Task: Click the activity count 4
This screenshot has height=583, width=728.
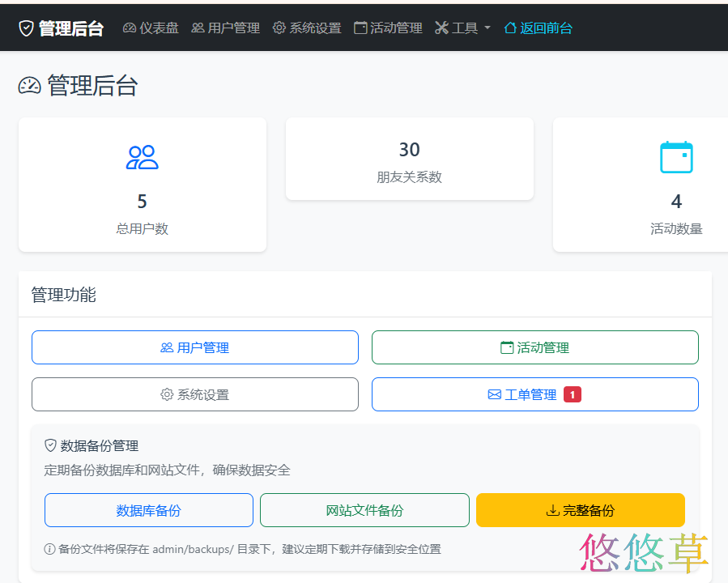Action: (676, 202)
